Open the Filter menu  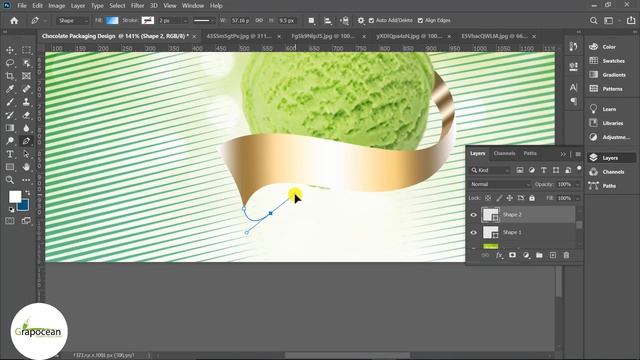point(138,6)
